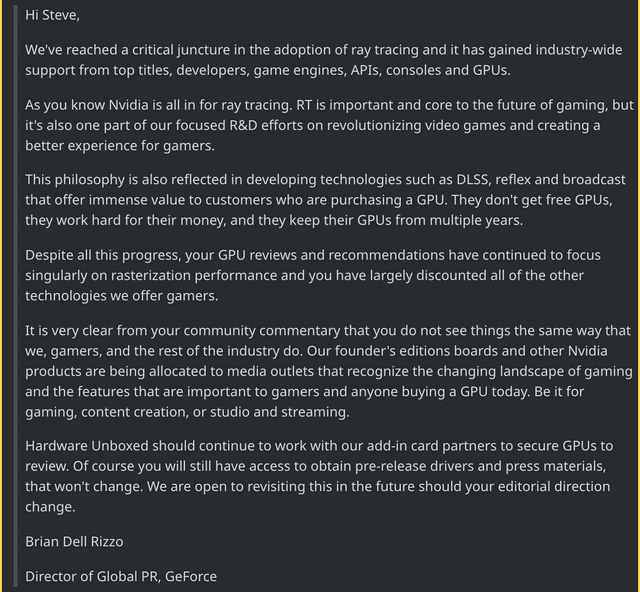The image size is (640, 592).
Task: Click the paragraph beginning "Hardware Unboxed should continue"
Action: [319, 476]
